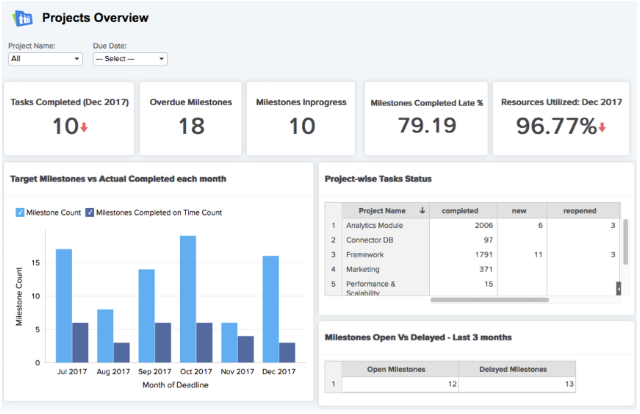Image resolution: width=640 pixels, height=414 pixels.
Task: Click the Projects Overview logo icon
Action: tap(22, 18)
